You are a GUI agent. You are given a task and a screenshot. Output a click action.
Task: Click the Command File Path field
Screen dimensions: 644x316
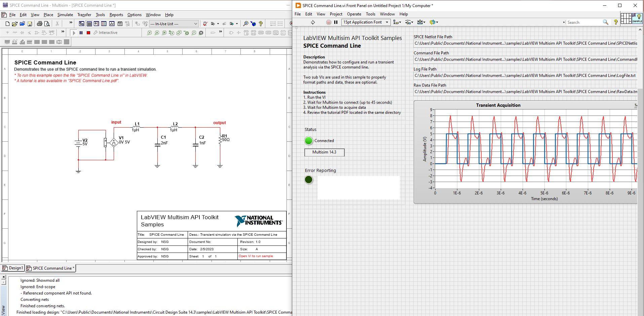click(525, 59)
